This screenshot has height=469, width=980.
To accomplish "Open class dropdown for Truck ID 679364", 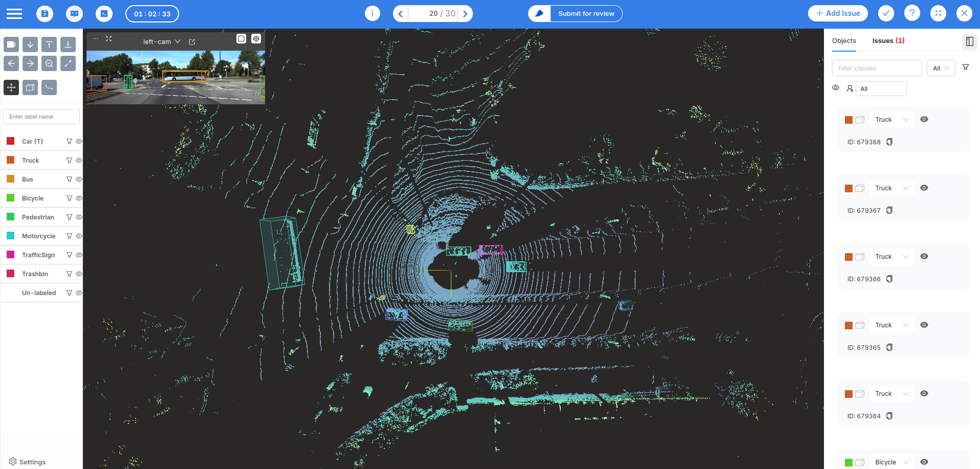I will click(892, 394).
